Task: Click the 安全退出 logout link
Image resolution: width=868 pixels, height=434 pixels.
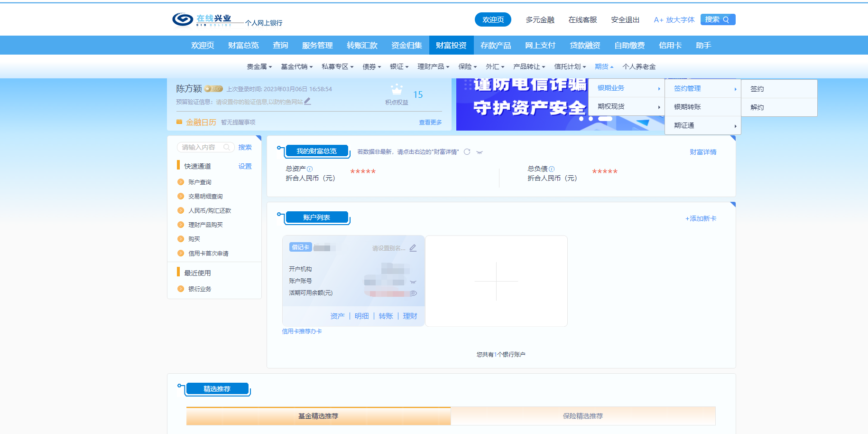Action: click(625, 20)
